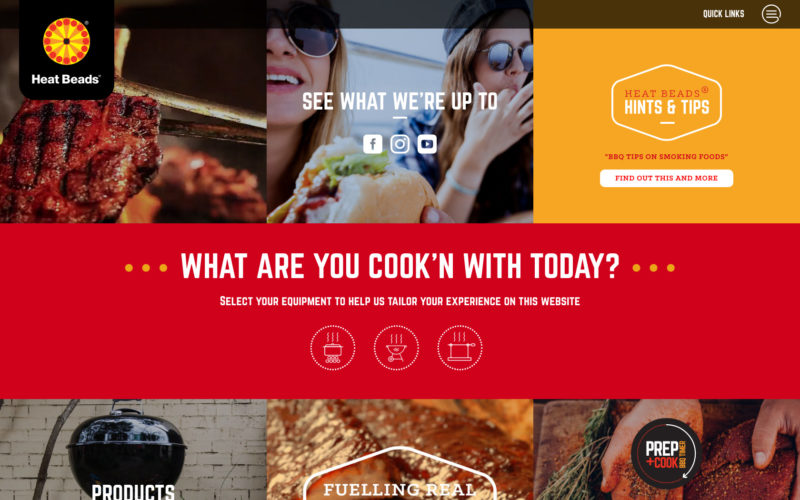The height and width of the screenshot is (500, 800).
Task: Open the YouTube social icon
Action: coord(427,144)
